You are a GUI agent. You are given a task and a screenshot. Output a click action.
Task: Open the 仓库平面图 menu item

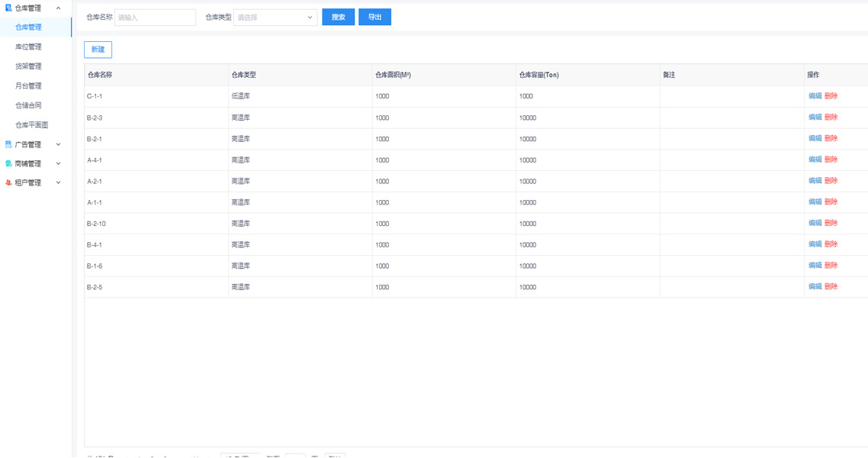(x=31, y=125)
